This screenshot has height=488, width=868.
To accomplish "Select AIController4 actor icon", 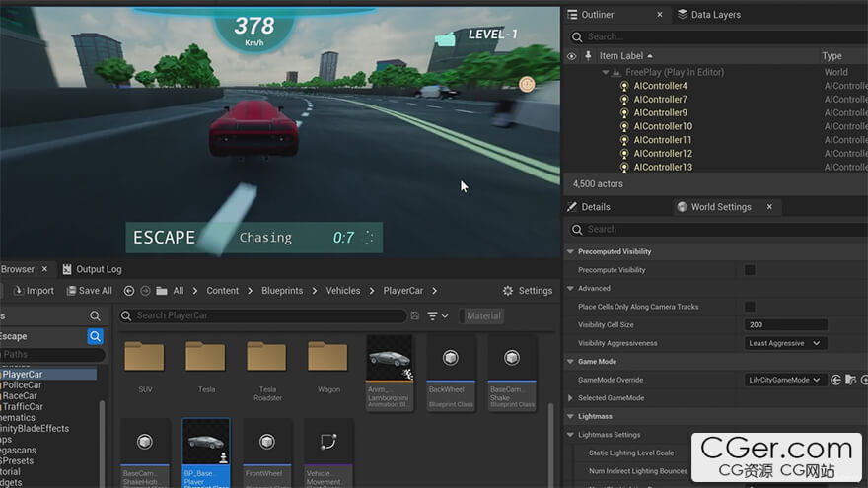I will click(624, 86).
